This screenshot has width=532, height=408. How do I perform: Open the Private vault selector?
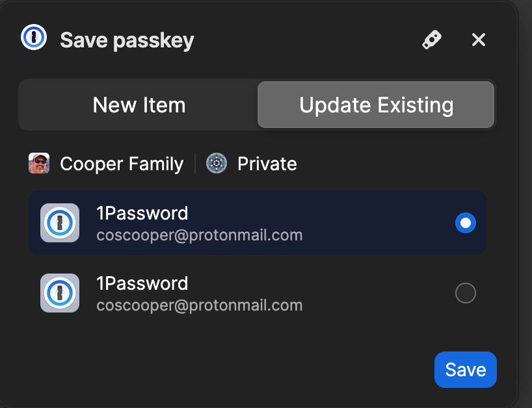point(267,164)
